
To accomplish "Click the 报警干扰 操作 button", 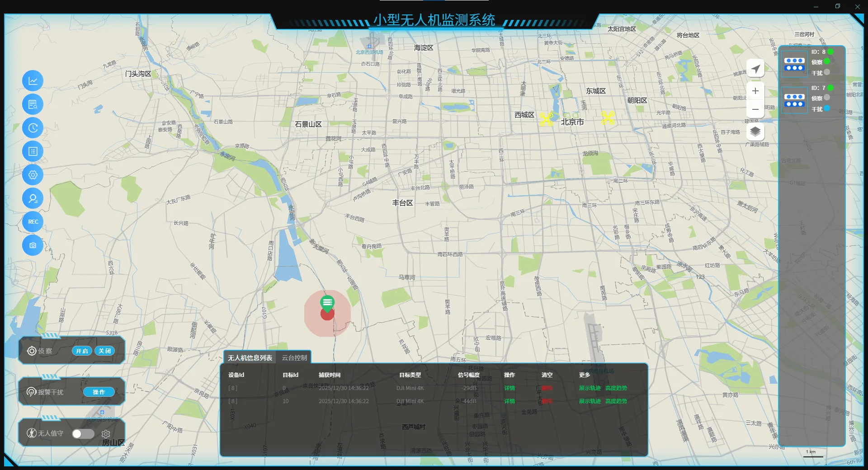I will pos(99,392).
